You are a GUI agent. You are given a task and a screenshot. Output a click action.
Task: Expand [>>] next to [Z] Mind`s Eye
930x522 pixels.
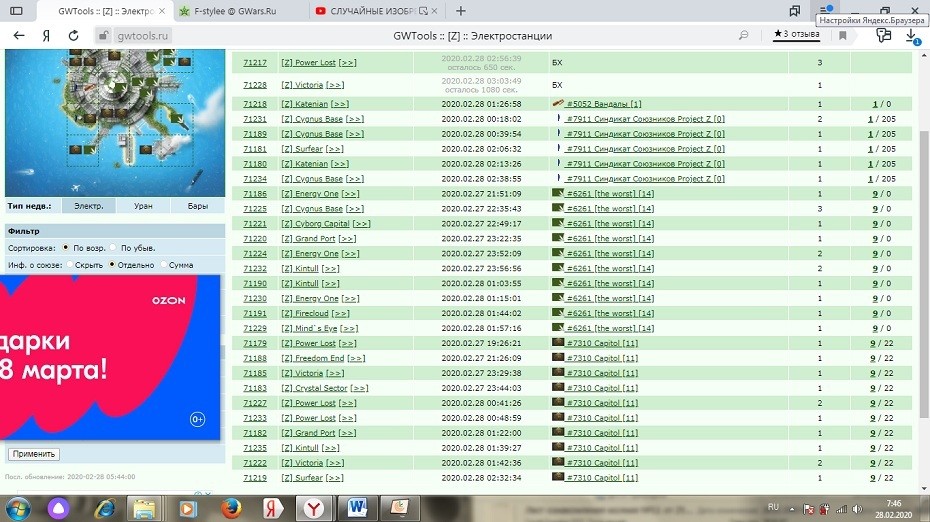[x=349, y=328]
